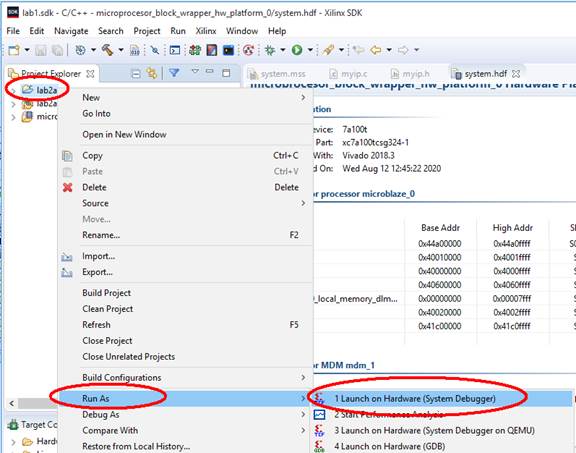Screen dimensions: 576x453
Task: Click the Project Explorer horizontal scrollbar left arrow
Action: point(12,403)
